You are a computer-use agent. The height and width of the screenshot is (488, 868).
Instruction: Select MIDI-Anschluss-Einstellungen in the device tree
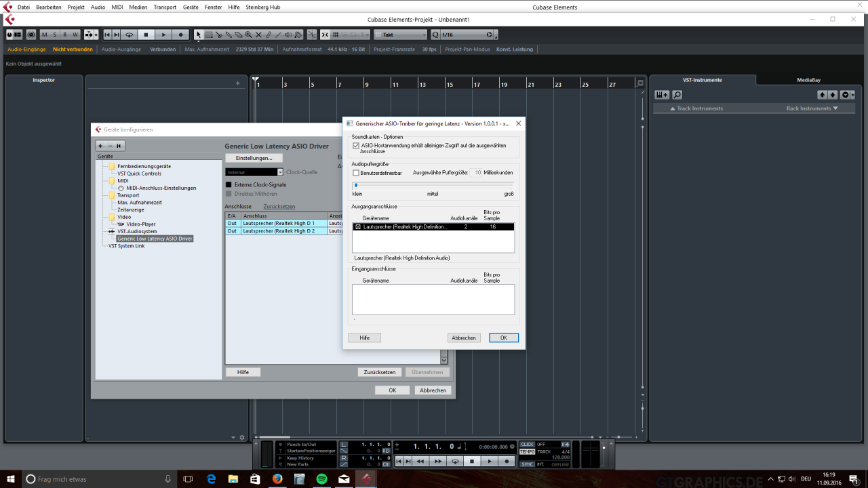(161, 188)
